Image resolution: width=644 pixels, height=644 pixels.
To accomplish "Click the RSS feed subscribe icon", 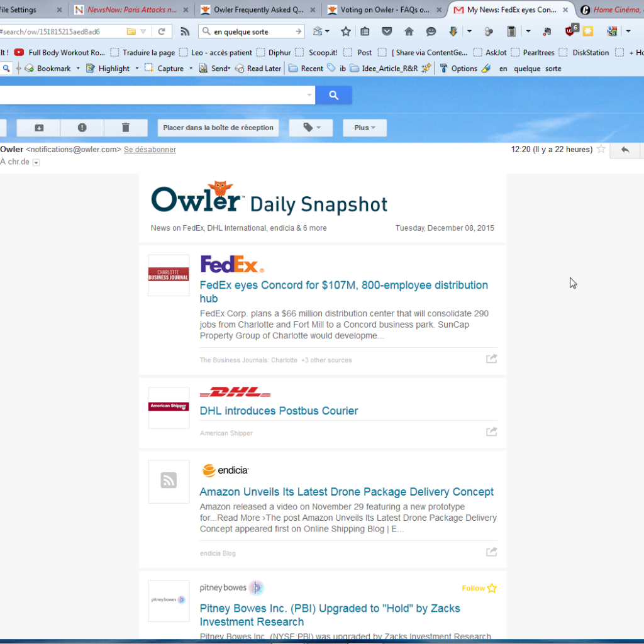I will tap(186, 31).
